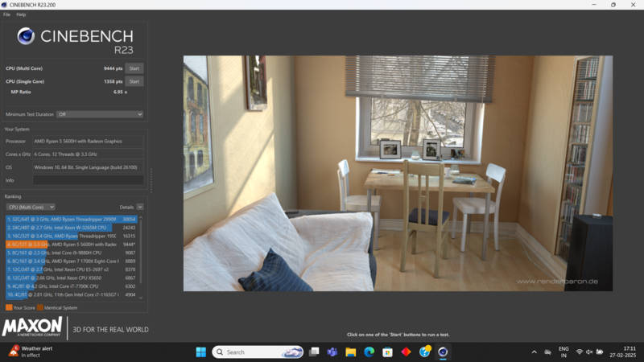The width and height of the screenshot is (644, 362).
Task: Select the Ryzen 7 1700X ranking row
Action: tap(71, 261)
